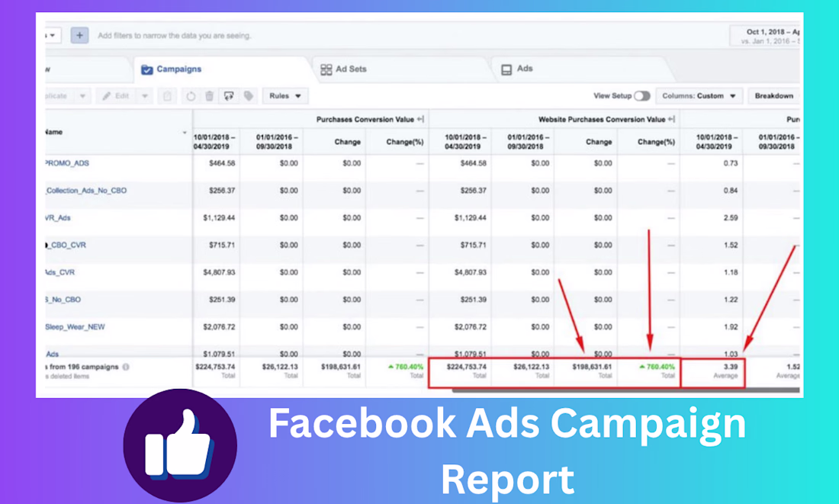Click the 2.59 value in the VR_Ads row
The height and width of the screenshot is (504, 839).
coord(731,218)
